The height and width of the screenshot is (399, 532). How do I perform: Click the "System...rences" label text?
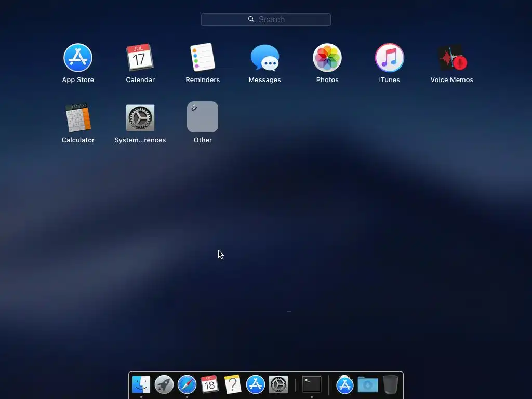click(140, 140)
